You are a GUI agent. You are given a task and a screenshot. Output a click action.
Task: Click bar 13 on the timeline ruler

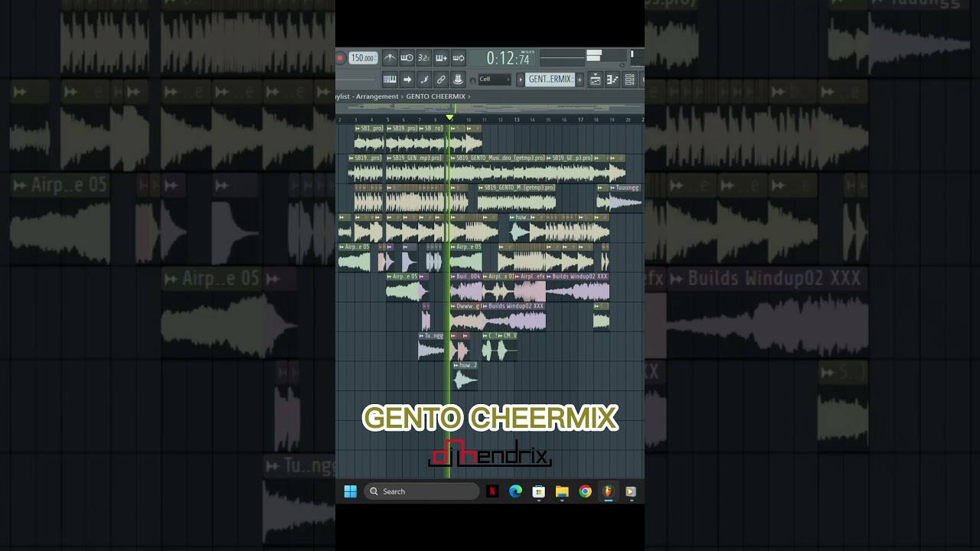(517, 119)
